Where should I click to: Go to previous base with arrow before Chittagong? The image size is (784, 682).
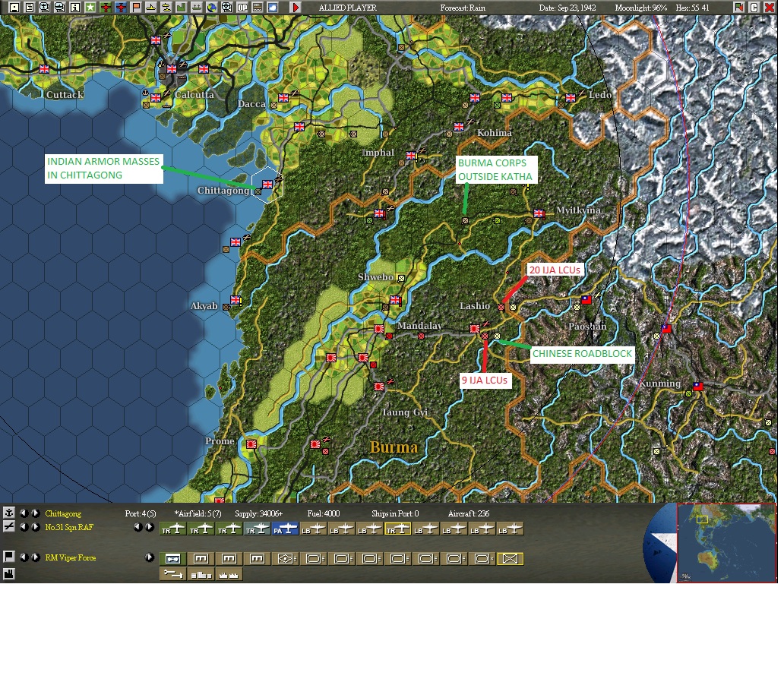click(24, 513)
